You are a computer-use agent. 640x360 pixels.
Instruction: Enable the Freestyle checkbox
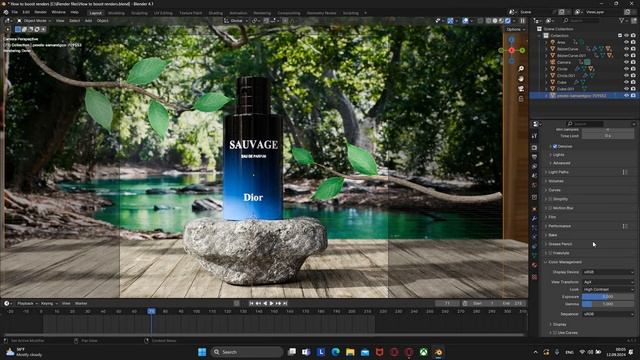pos(550,253)
